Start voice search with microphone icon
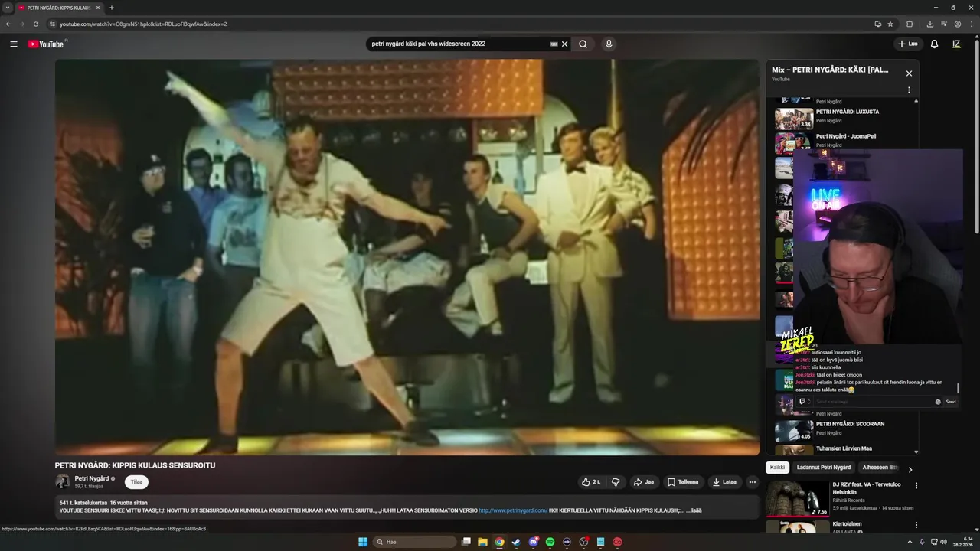 point(609,44)
